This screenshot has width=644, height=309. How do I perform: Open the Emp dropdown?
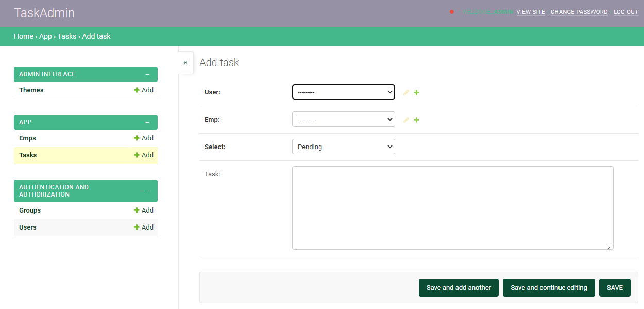coord(344,119)
